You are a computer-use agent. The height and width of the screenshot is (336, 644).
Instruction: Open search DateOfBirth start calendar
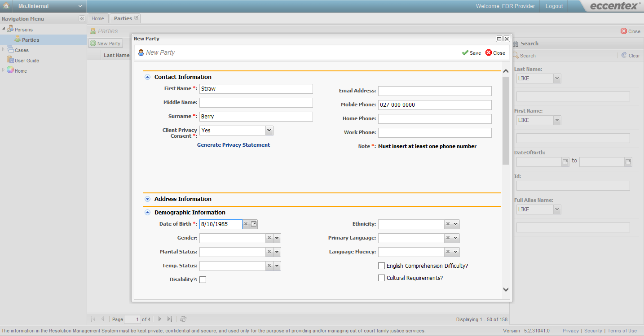point(565,162)
